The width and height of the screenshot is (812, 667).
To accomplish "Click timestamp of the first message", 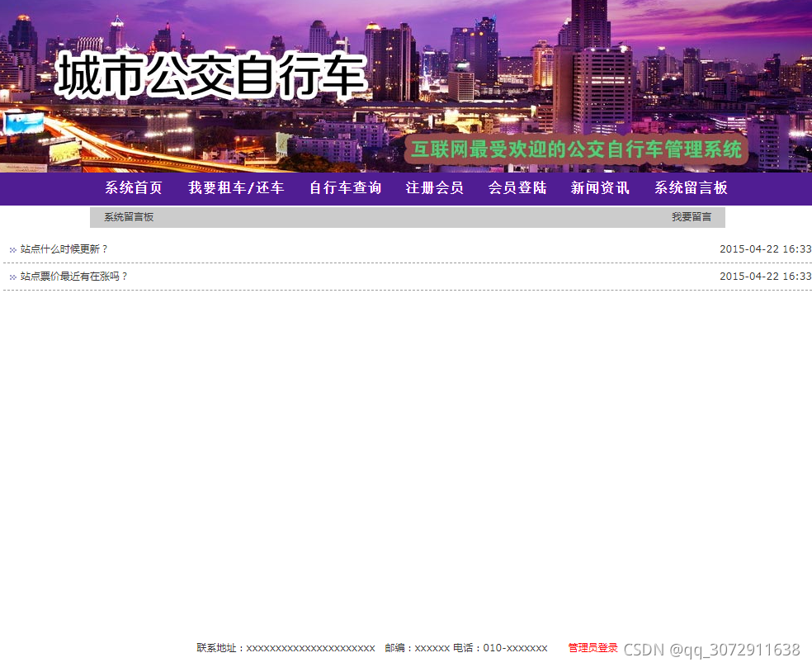I will [765, 248].
